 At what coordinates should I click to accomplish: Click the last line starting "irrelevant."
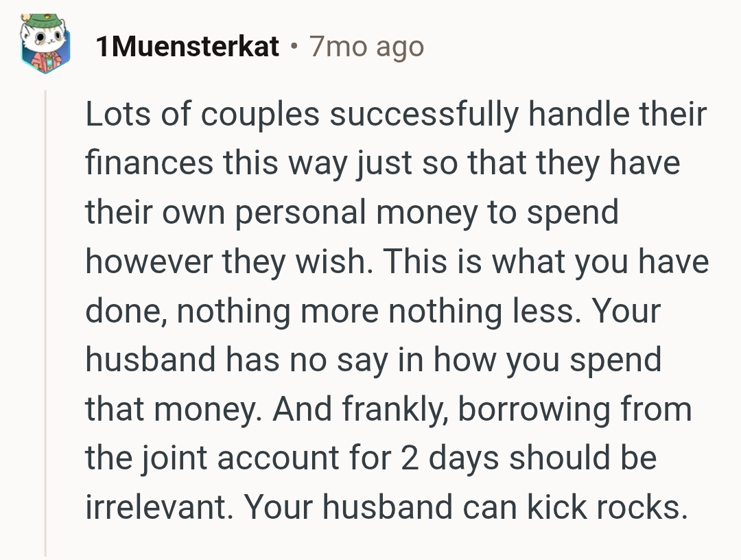(386, 508)
